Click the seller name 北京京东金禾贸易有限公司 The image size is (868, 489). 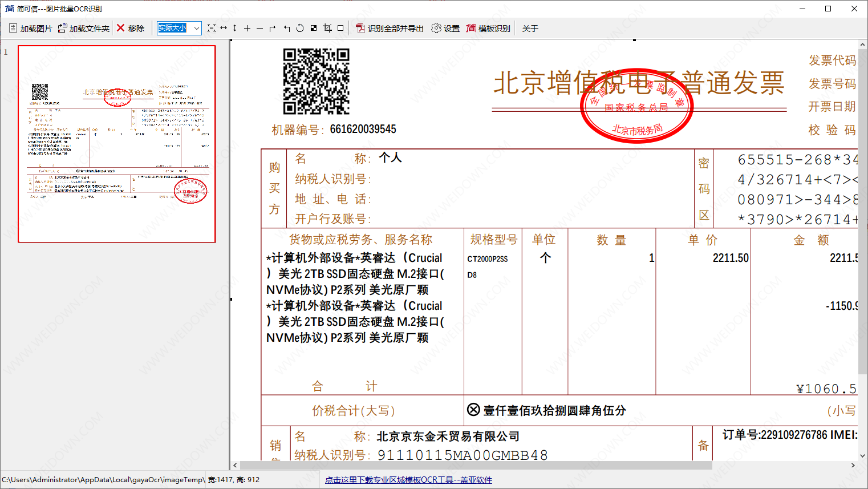[x=448, y=437]
